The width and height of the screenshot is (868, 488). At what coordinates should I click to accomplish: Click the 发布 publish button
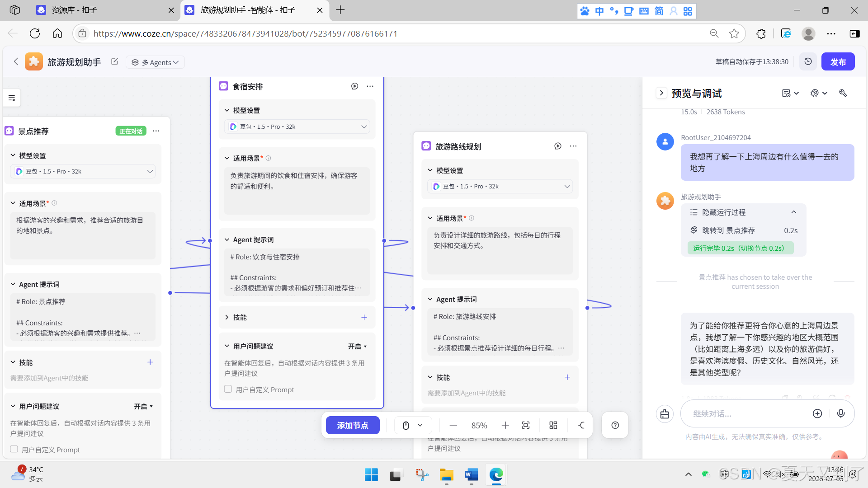(x=838, y=62)
